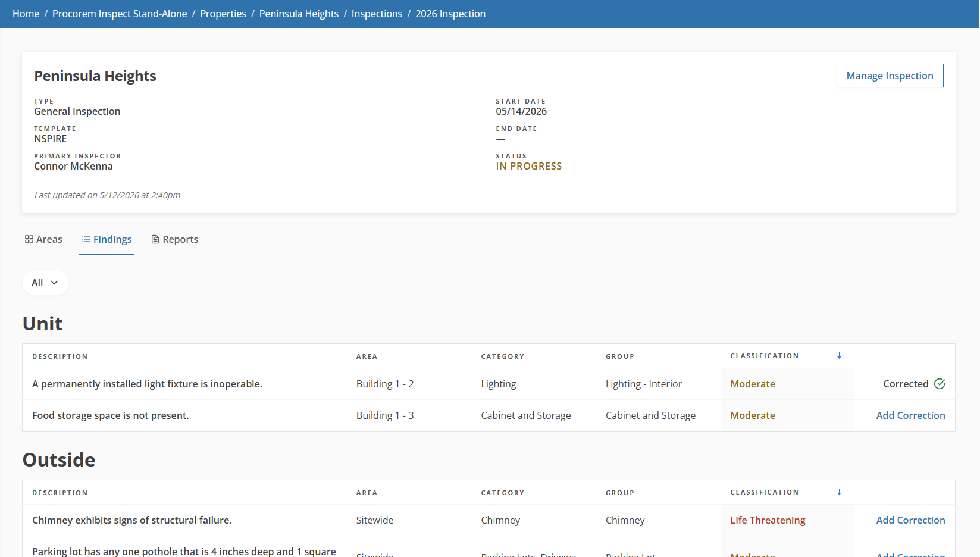Sort the Outside table by the Classification header
980x557 pixels.
tap(765, 492)
